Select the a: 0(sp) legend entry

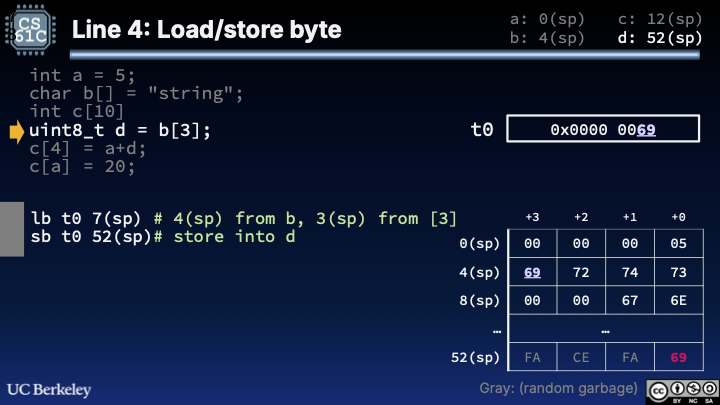click(547, 18)
